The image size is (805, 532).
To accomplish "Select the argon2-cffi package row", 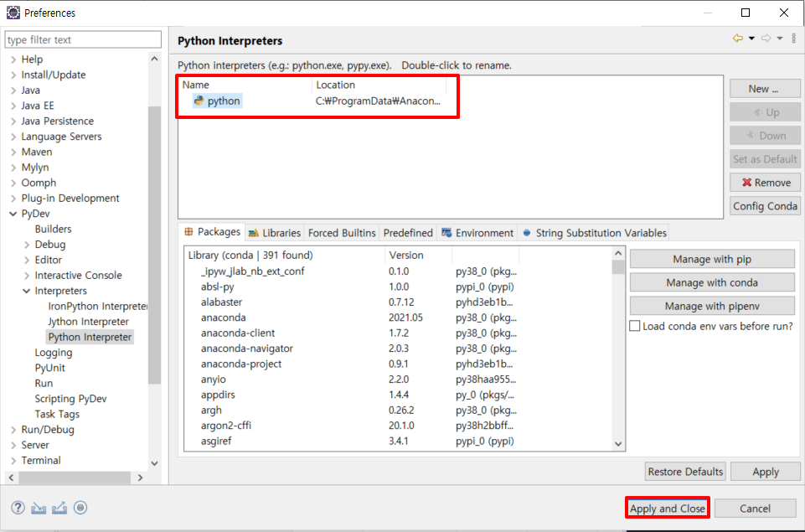I will click(398, 426).
